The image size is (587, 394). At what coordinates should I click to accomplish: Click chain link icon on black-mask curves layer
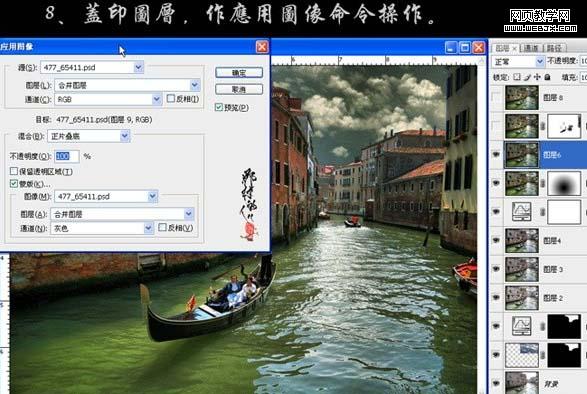(543, 326)
